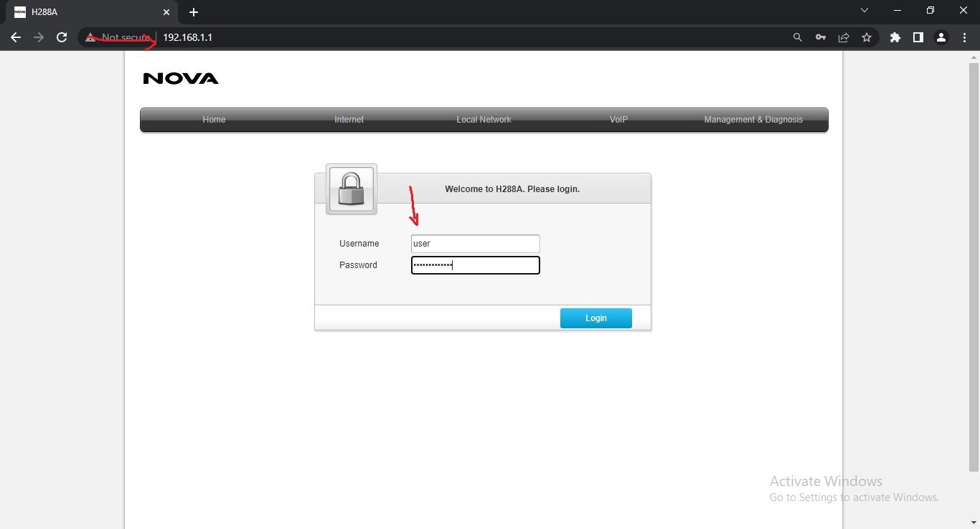
Task: Open the zoom magnifier in the address bar
Action: pyautogui.click(x=797, y=37)
